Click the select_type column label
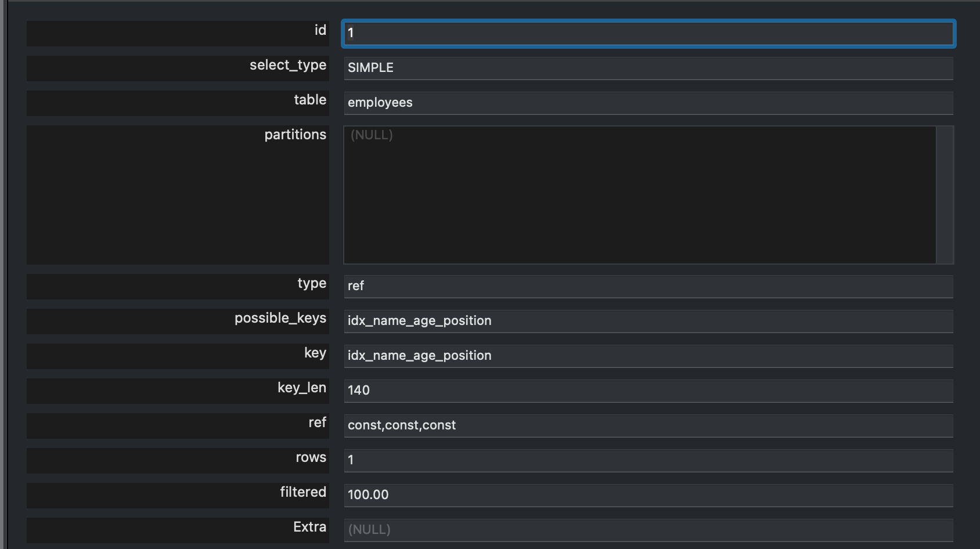Screen dimensions: 980x549 tap(287, 65)
